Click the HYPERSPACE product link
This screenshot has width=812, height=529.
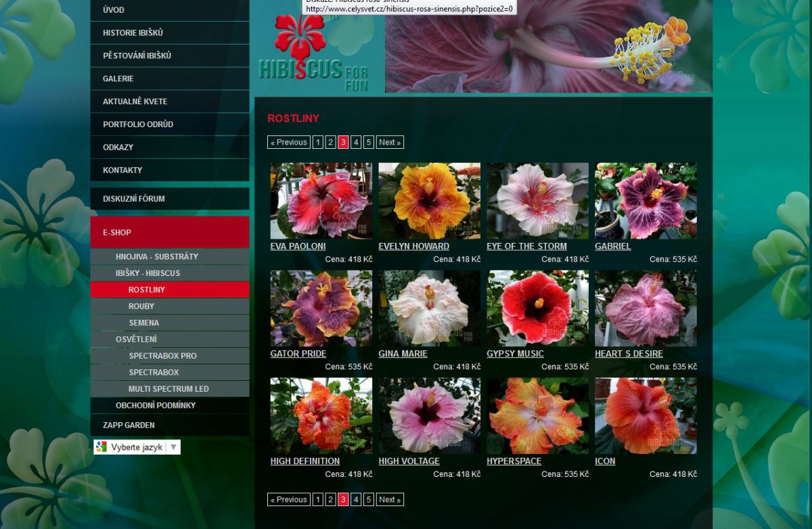pos(514,461)
